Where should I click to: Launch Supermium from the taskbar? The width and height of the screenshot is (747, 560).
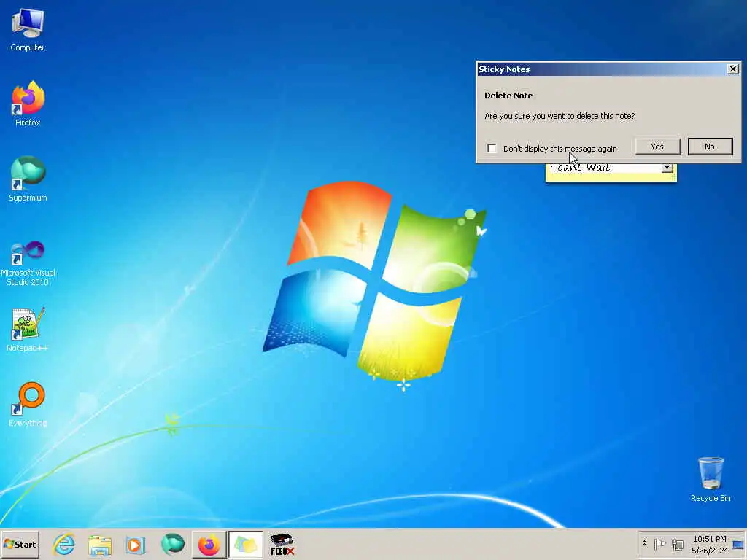172,544
